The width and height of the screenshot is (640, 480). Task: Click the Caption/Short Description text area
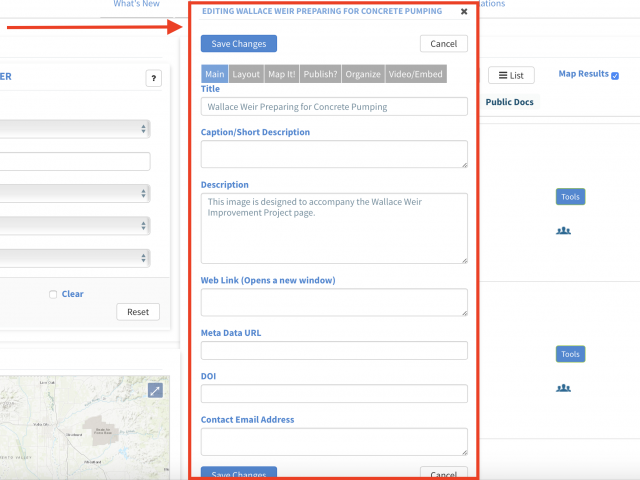[334, 154]
